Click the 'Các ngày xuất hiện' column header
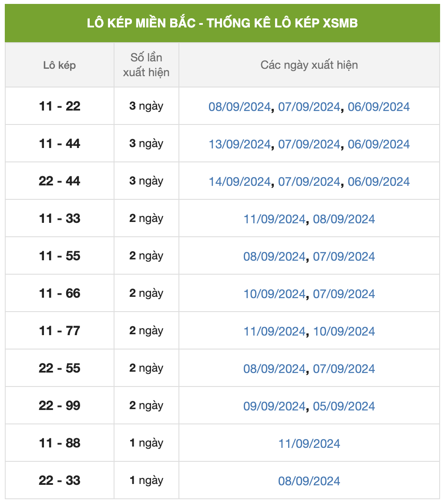 point(309,65)
